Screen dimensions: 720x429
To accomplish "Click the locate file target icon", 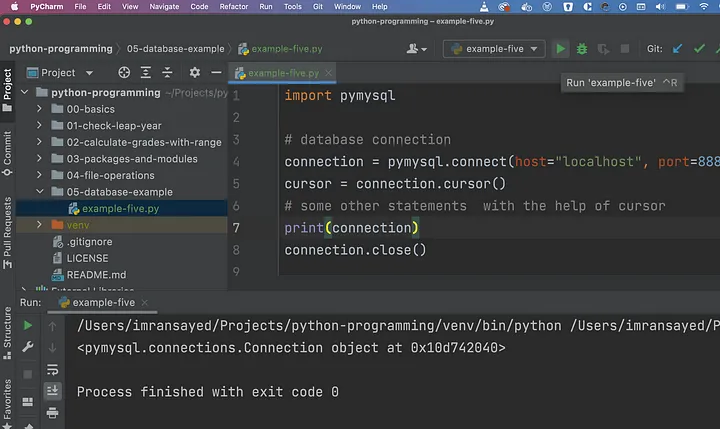I will click(x=124, y=73).
